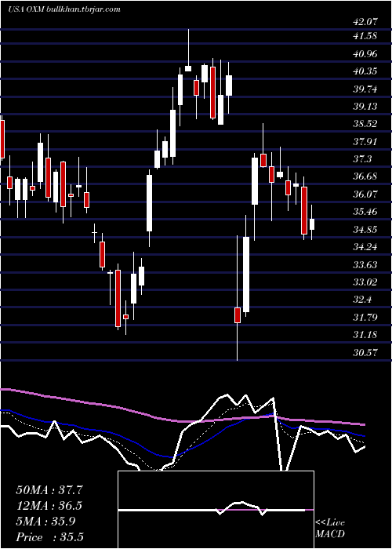
Task: Click the highest candlestick with wick to 42.07
Action: pos(188,50)
